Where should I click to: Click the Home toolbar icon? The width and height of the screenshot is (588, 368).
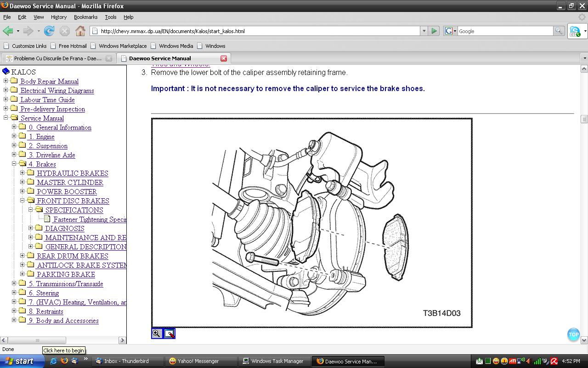[x=80, y=31]
